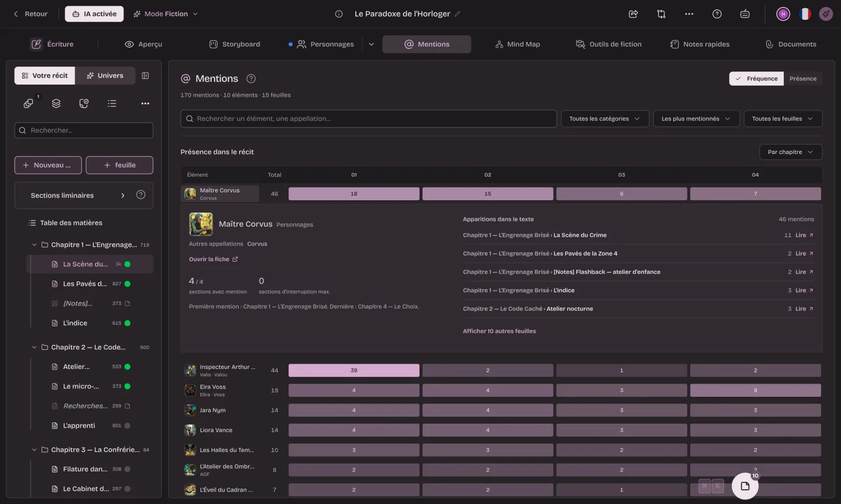This screenshot has height=504, width=841.
Task: Open Toutes les feuilles dropdown
Action: click(x=783, y=119)
